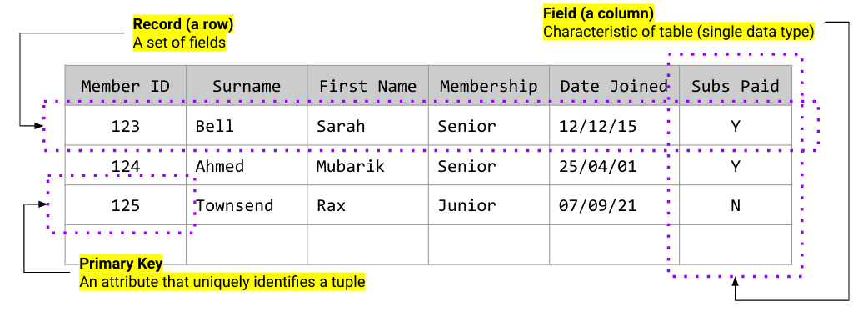The image size is (868, 312).
Task: Click the N value in Subs Paid
Action: (736, 205)
